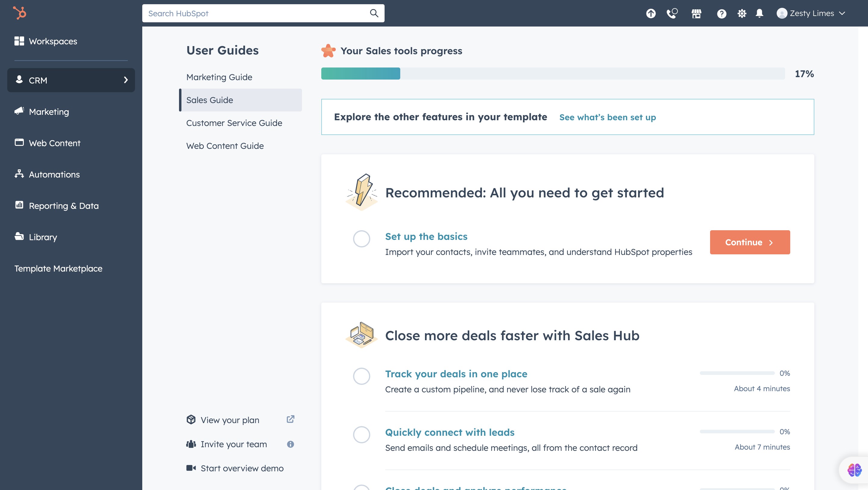Open the See what's been set up link

point(607,117)
